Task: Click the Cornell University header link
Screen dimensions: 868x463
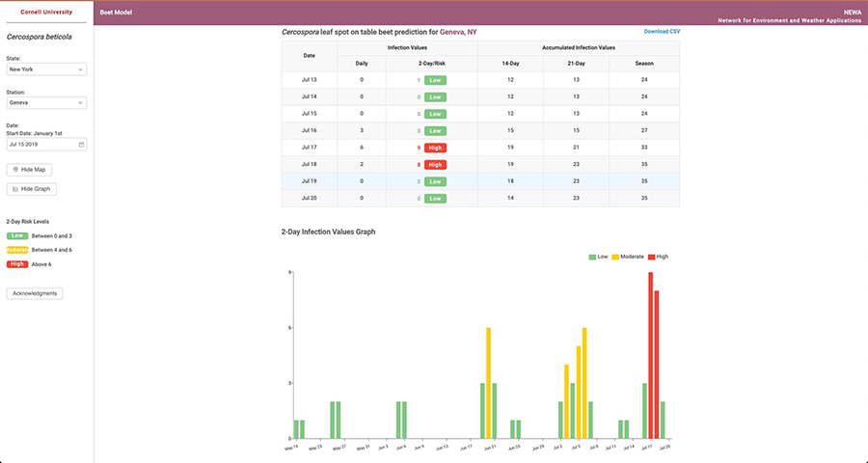Action: pos(47,13)
